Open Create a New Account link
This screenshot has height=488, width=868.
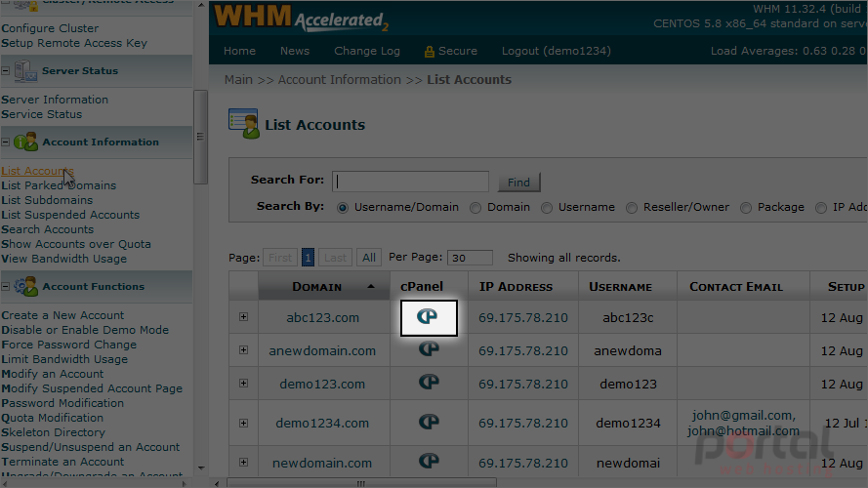62,315
